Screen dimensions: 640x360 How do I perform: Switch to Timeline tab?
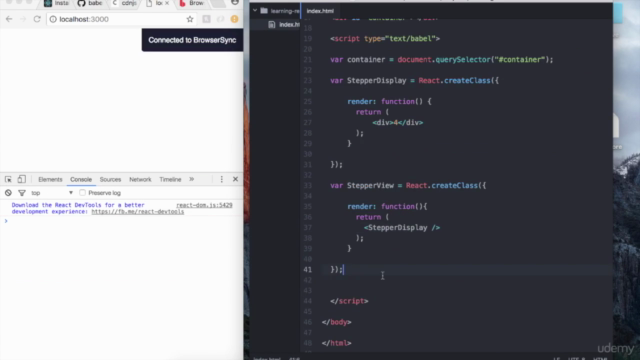[170, 180]
